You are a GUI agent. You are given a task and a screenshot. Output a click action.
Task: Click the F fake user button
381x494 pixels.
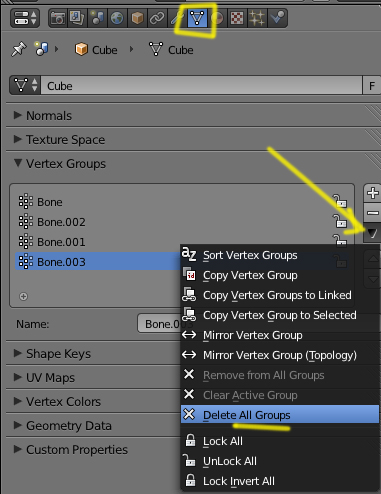point(372,86)
